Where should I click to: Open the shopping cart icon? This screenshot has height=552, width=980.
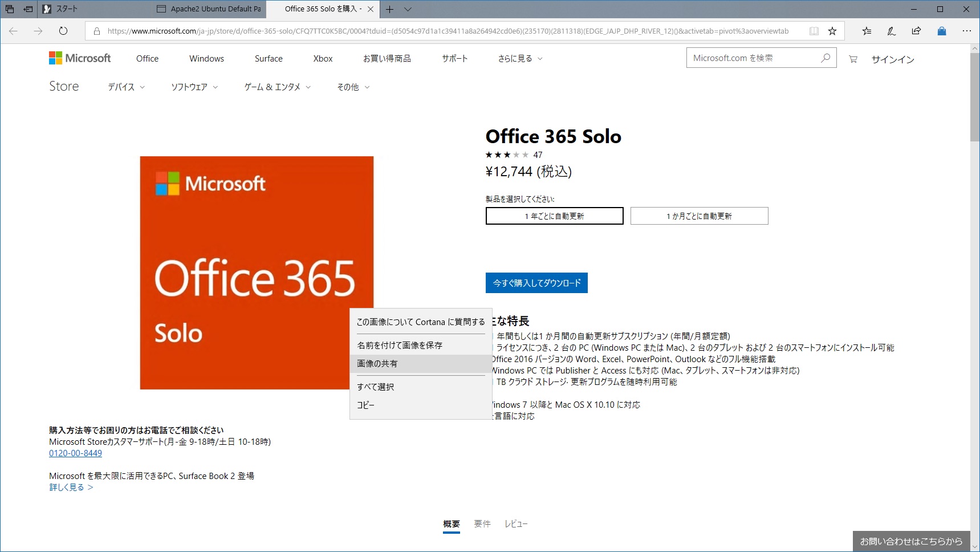pyautogui.click(x=853, y=59)
